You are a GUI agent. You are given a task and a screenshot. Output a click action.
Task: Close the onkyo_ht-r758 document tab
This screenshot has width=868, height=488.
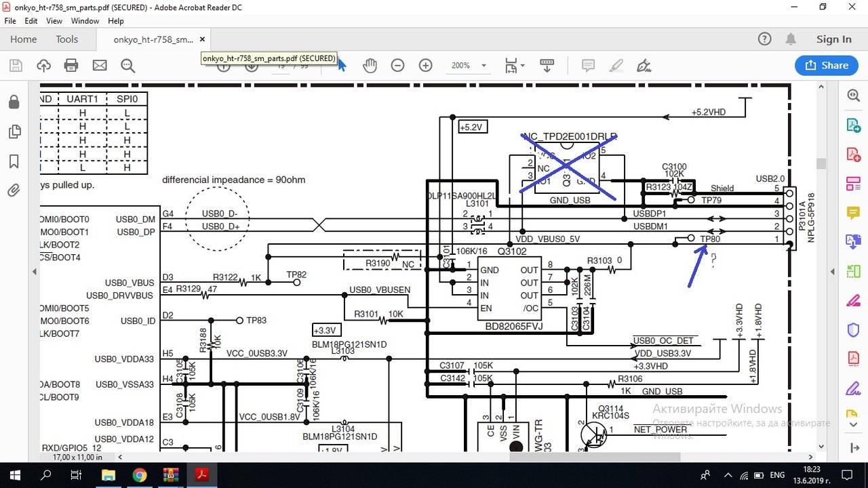[202, 39]
